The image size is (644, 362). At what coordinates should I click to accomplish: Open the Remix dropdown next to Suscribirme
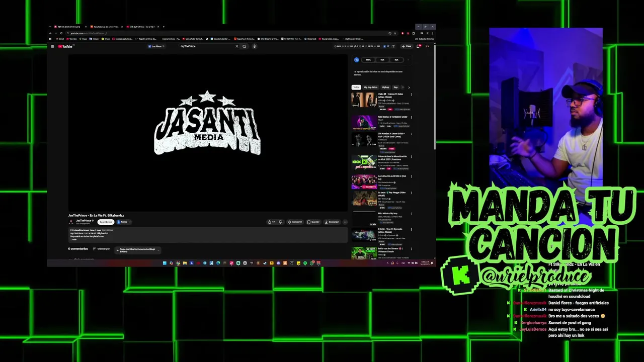[124, 222]
